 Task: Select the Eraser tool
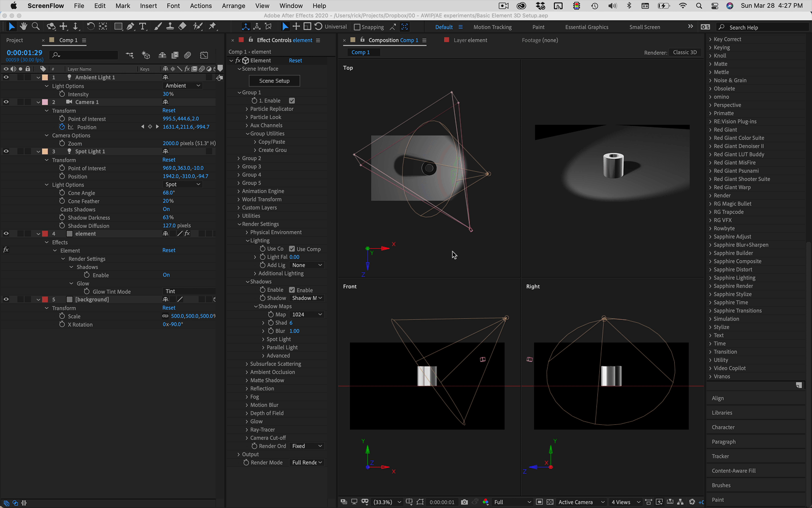pyautogui.click(x=182, y=27)
